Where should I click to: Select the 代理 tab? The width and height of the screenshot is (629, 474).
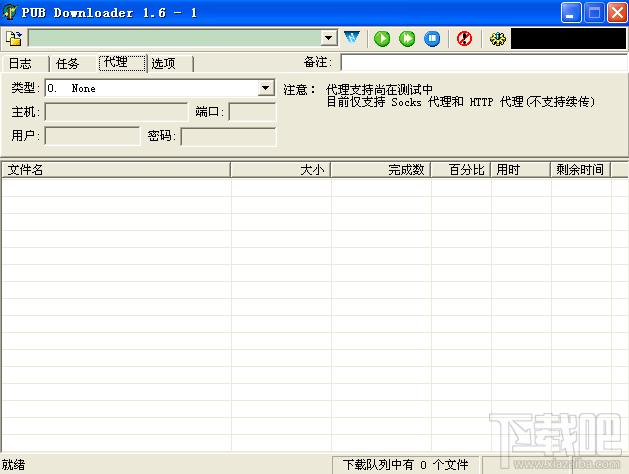122,63
